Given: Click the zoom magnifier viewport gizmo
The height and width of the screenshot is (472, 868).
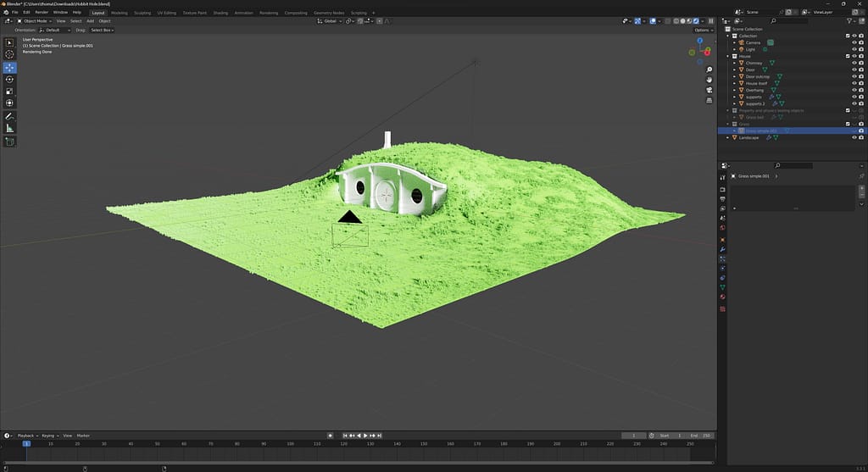Looking at the screenshot, I should (709, 69).
